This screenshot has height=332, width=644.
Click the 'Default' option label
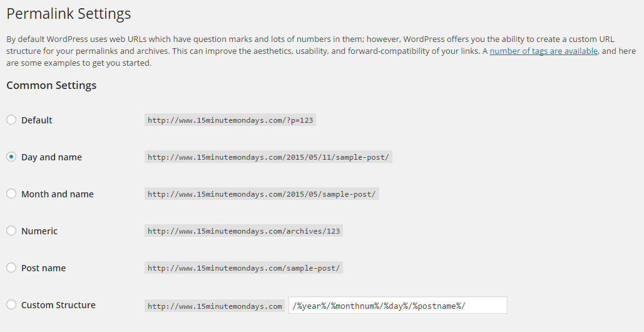pyautogui.click(x=36, y=120)
